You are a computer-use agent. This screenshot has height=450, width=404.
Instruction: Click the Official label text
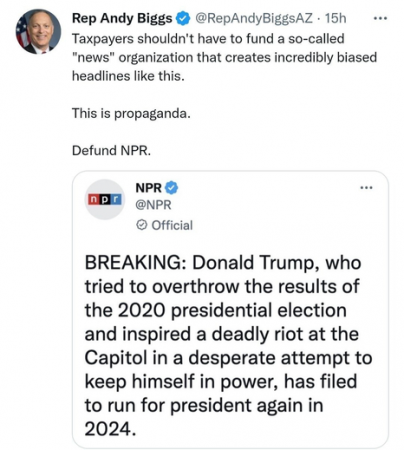(x=172, y=225)
